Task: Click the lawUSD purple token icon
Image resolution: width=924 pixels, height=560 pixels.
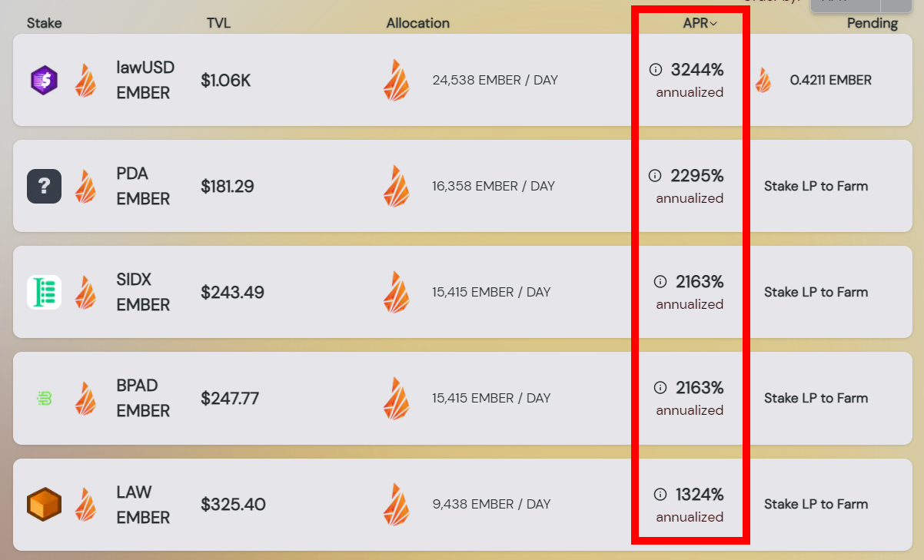Action: click(44, 80)
